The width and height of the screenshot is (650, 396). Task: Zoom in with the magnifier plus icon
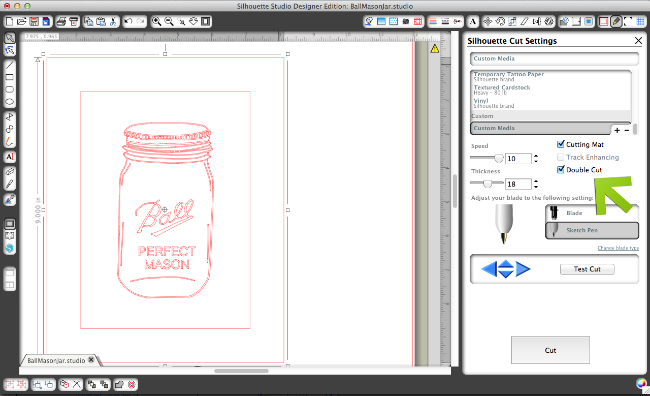click(156, 22)
